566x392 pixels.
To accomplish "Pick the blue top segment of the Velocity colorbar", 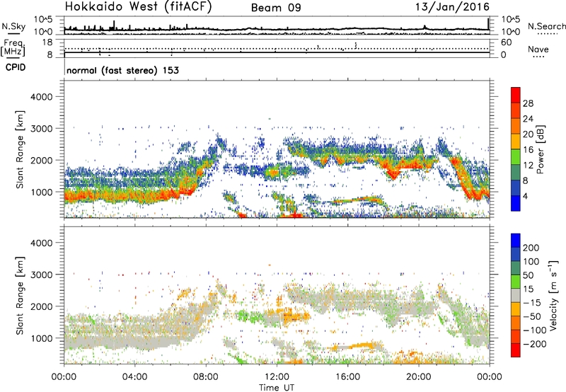I will coord(516,241).
